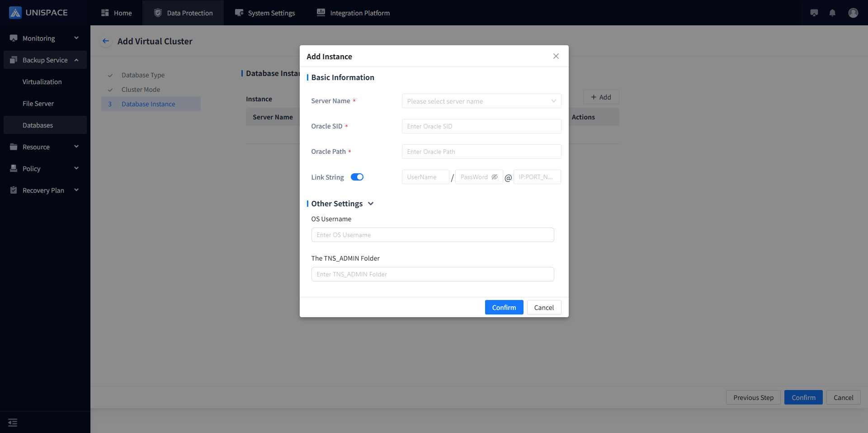Image resolution: width=868 pixels, height=433 pixels.
Task: Click the Policy sidebar icon
Action: (14, 169)
